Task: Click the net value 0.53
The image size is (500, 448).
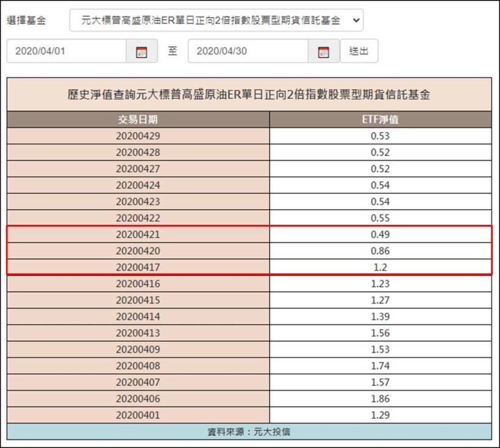Action: click(x=380, y=136)
